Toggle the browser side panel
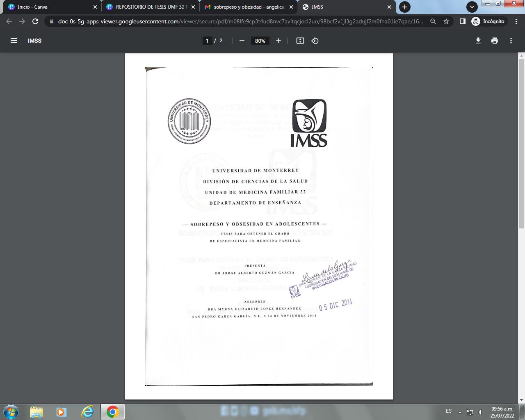525x420 pixels. click(x=462, y=21)
